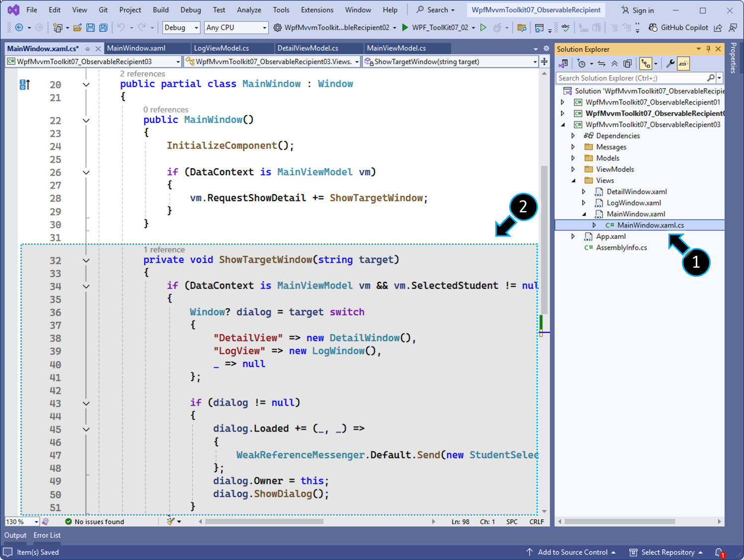
Task: Toggle Pending Changes Filter clock icon
Action: [581, 64]
